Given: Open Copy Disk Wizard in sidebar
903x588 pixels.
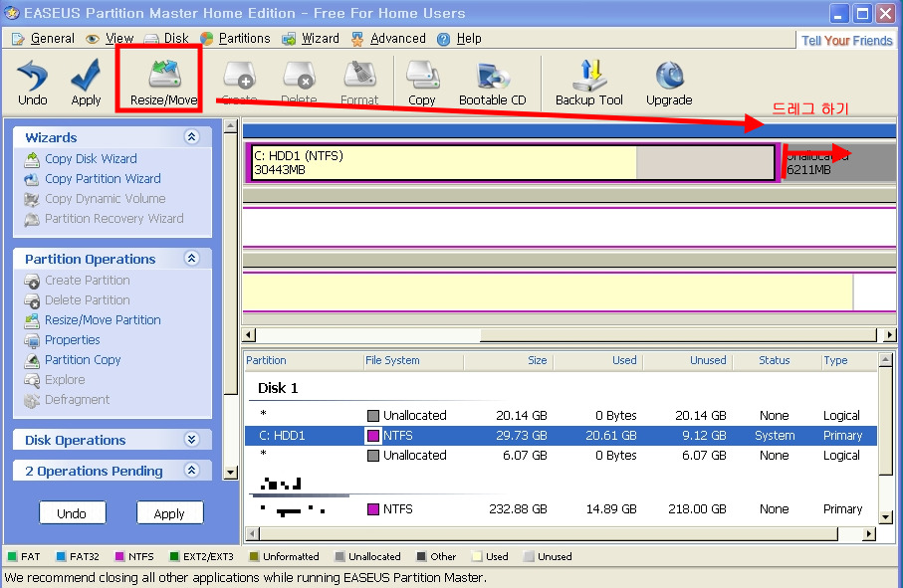Looking at the screenshot, I should [x=91, y=159].
